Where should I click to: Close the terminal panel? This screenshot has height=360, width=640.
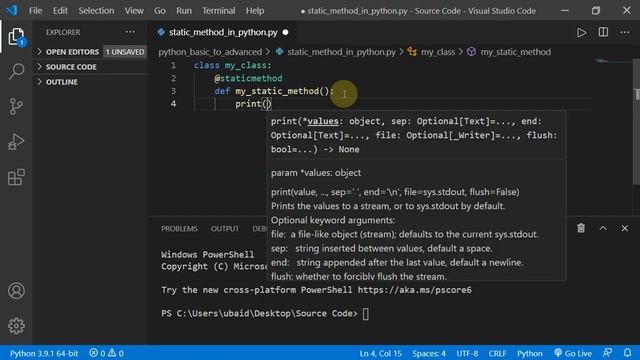tap(624, 228)
